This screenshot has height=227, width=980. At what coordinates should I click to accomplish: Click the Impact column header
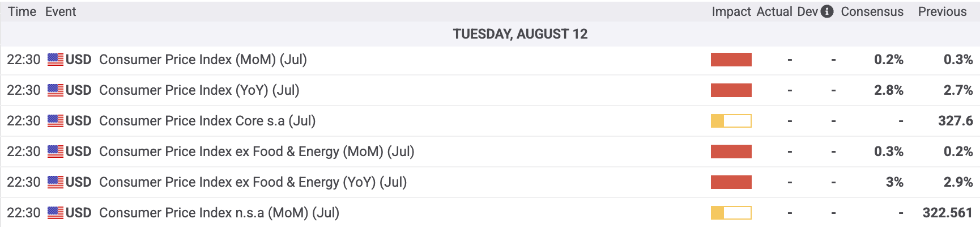[731, 11]
